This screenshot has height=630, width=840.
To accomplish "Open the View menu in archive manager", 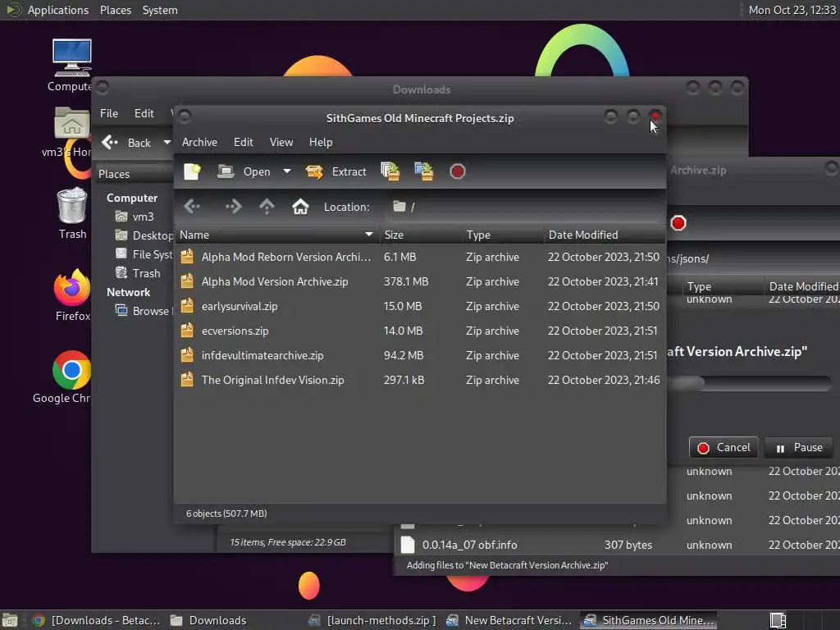I will click(x=281, y=142).
